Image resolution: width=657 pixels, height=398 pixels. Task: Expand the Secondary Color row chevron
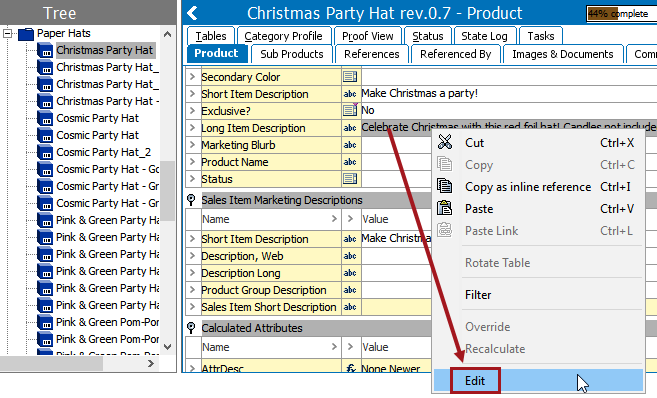click(x=192, y=77)
